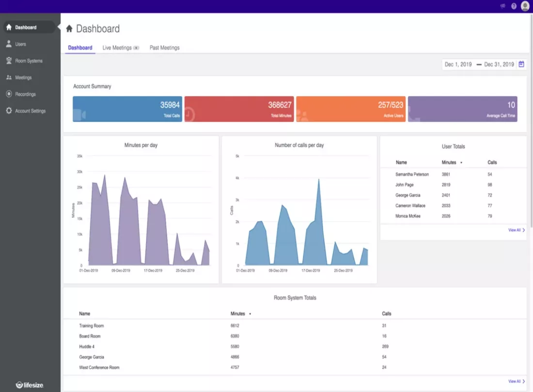This screenshot has height=392, width=533.
Task: Click the Room Systems camera icon
Action: [9, 61]
